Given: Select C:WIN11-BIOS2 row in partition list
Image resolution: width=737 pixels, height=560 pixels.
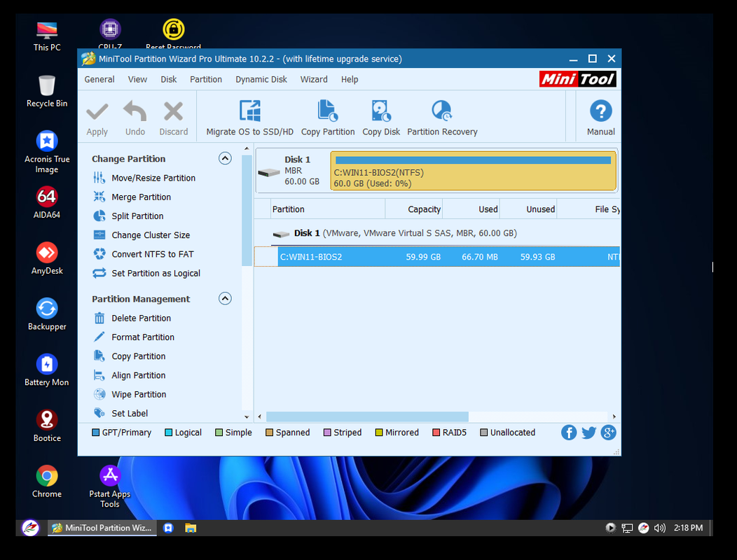Looking at the screenshot, I should tap(436, 257).
